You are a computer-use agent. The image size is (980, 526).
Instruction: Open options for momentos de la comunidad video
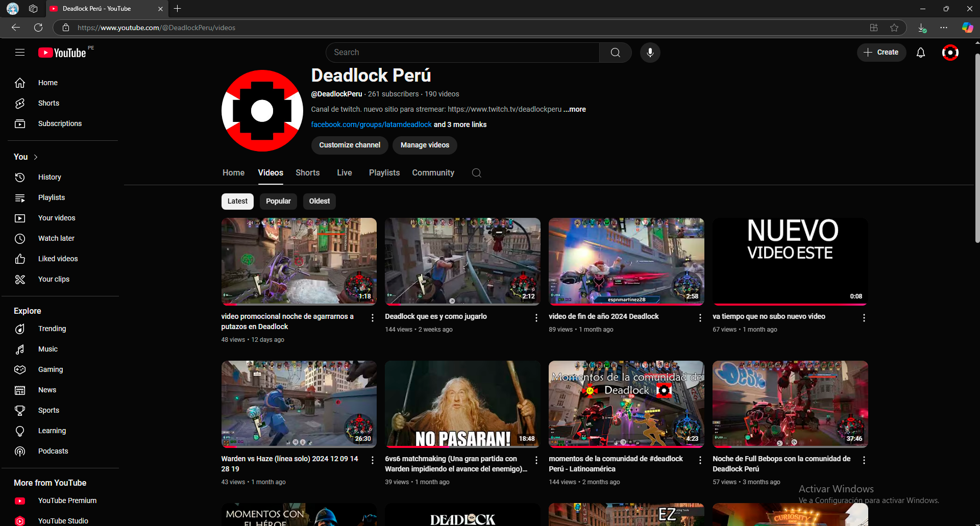click(700, 460)
